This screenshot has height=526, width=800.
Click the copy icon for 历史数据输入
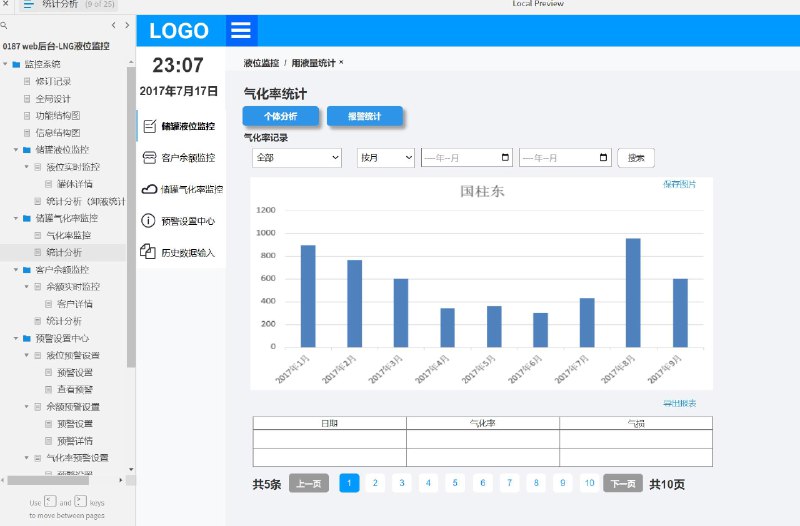[148, 252]
